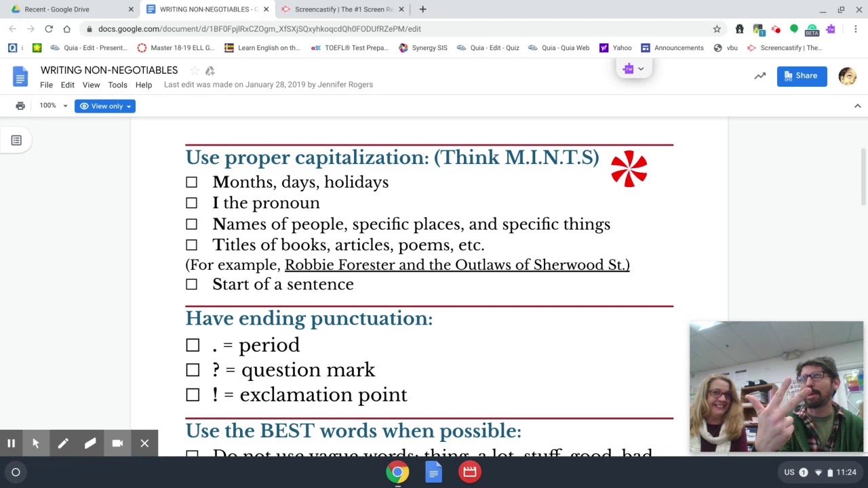Screen dimensions: 868x488
Task: Check the Titles of books box
Action: 191,245
